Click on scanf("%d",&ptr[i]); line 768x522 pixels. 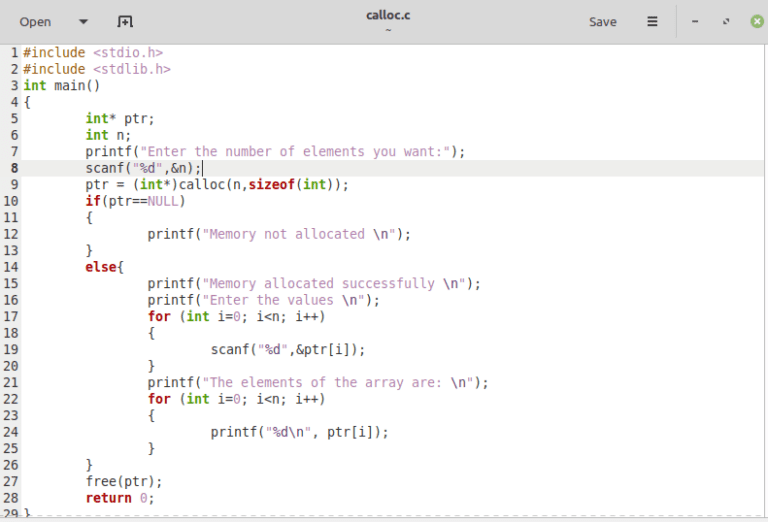click(288, 350)
